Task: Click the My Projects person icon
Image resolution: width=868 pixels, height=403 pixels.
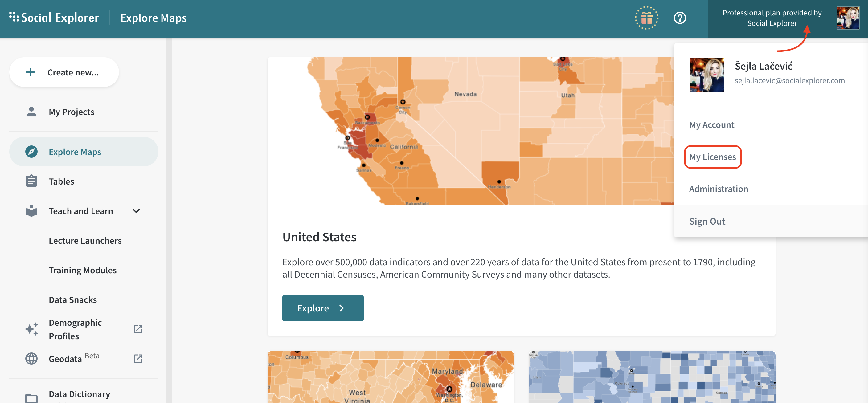Action: (x=31, y=112)
